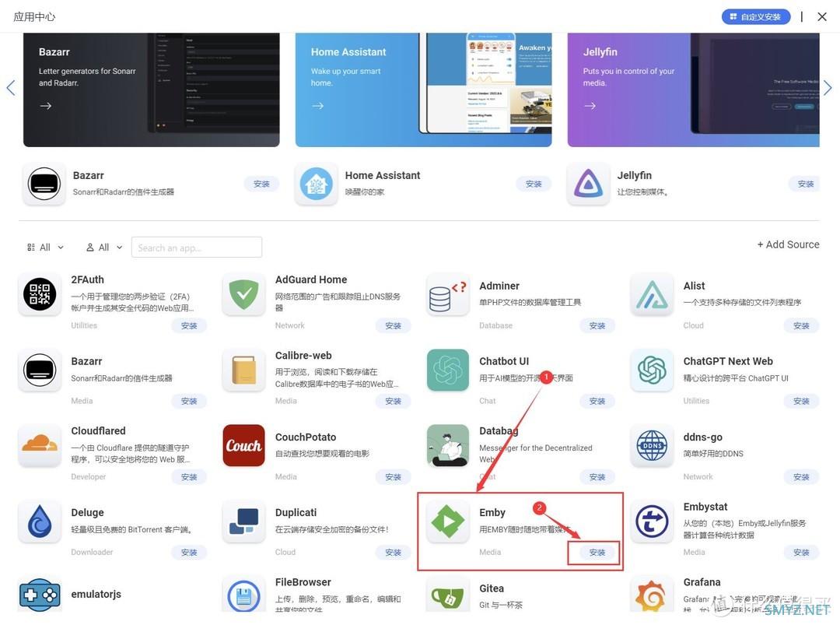This screenshot has width=840, height=625.
Task: Install featured Home Assistant
Action: 533,184
